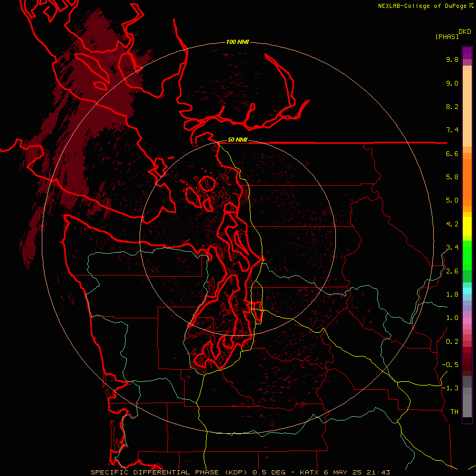
Task: Click the 1.0 value on the legend
Action: coord(452,318)
